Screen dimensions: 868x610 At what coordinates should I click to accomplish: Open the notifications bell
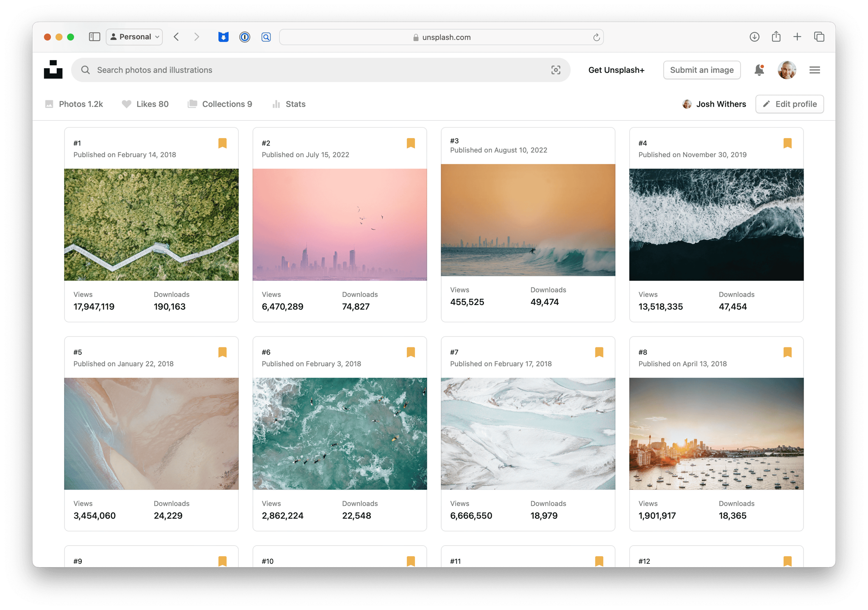pos(759,70)
